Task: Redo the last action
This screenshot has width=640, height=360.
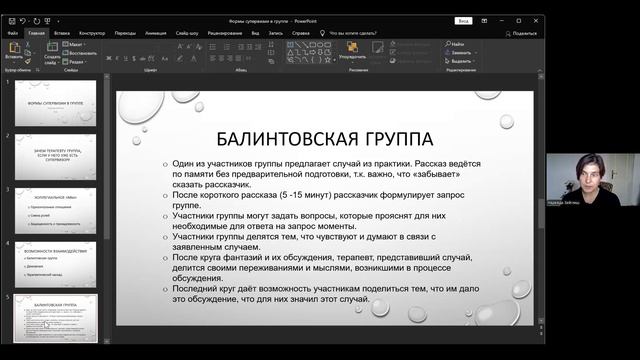Action: pos(37,21)
